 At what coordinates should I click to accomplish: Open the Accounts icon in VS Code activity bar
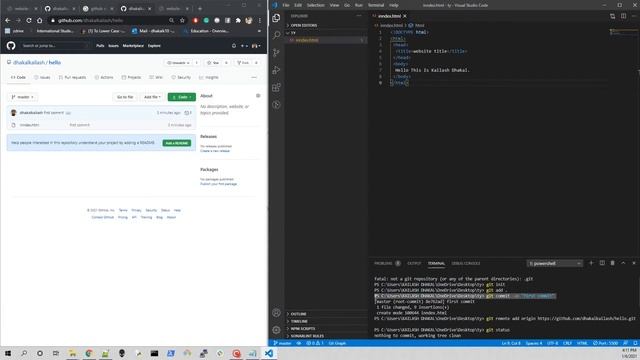[276, 313]
